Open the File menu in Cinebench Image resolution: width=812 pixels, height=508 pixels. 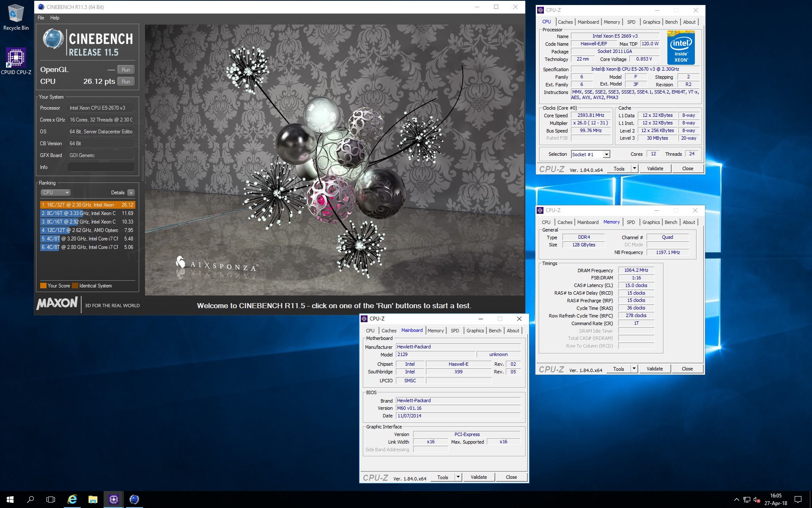point(41,18)
